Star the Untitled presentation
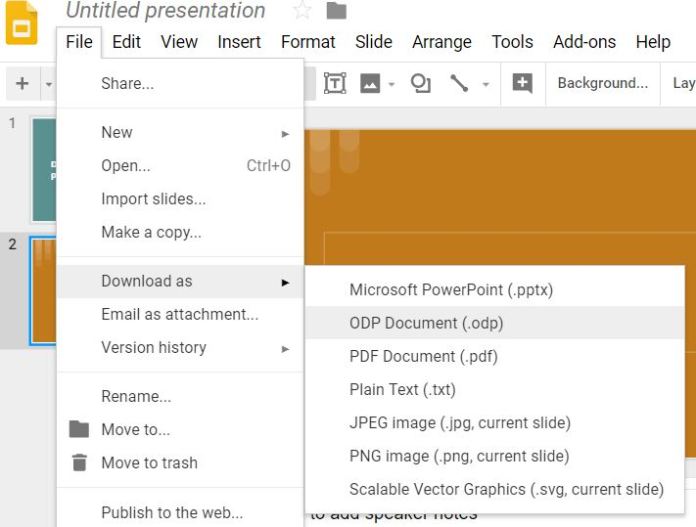This screenshot has height=527, width=696. click(302, 10)
